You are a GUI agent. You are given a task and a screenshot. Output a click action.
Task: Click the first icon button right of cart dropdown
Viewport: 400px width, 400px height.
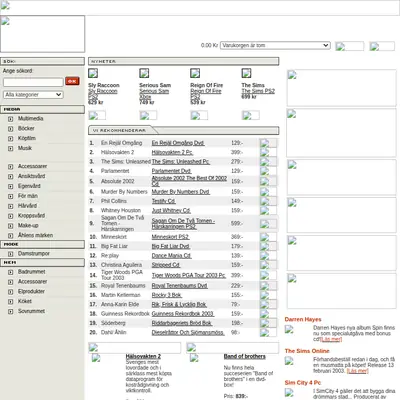(x=349, y=46)
